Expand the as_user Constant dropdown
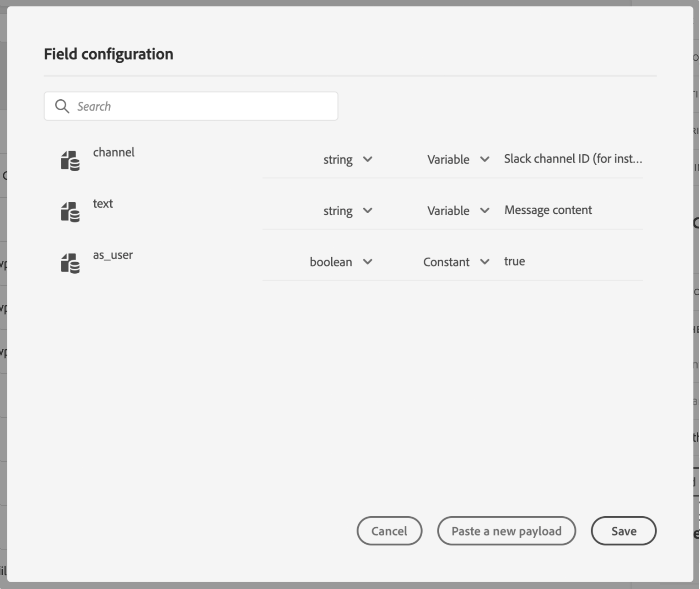700x589 pixels. pos(456,262)
